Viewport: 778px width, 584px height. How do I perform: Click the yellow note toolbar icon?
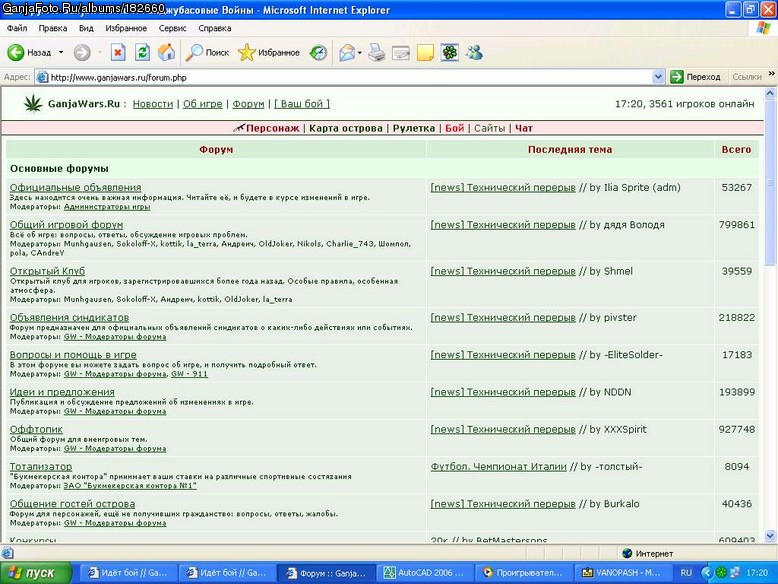pyautogui.click(x=425, y=52)
